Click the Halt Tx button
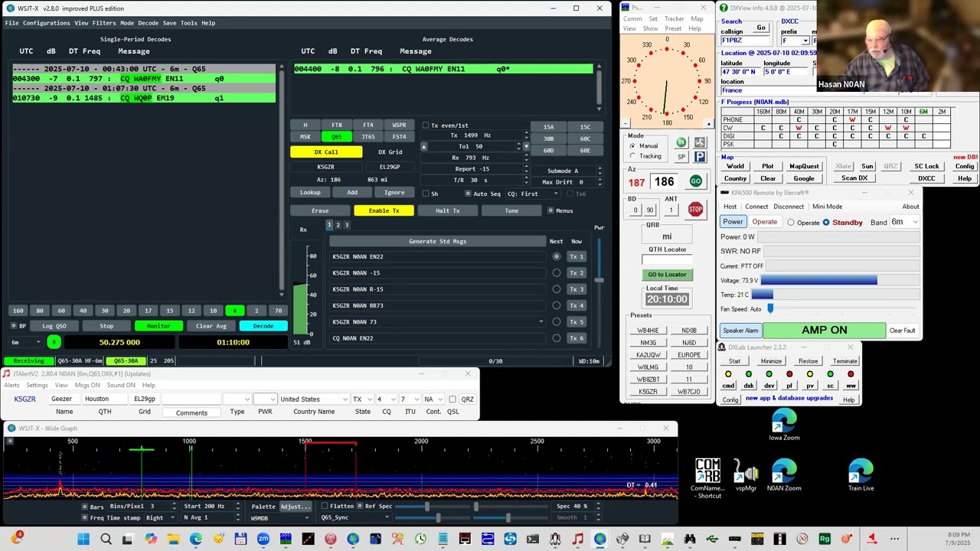Viewport: 980px width, 551px height. [448, 210]
